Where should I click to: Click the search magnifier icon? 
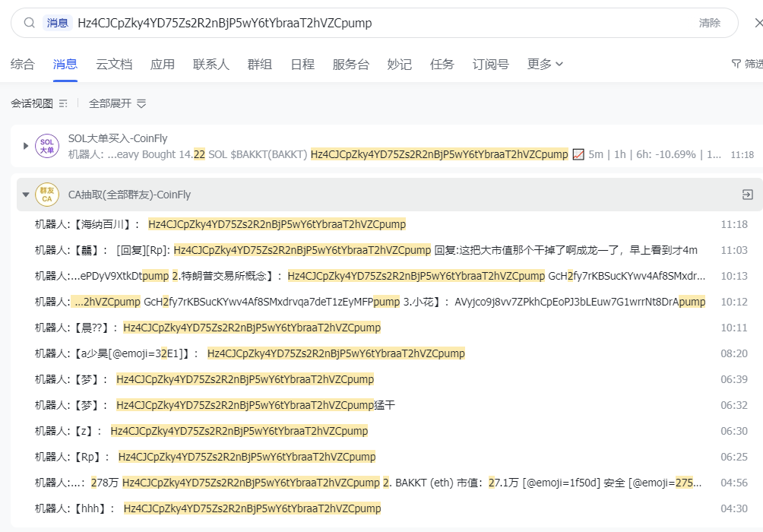click(29, 23)
